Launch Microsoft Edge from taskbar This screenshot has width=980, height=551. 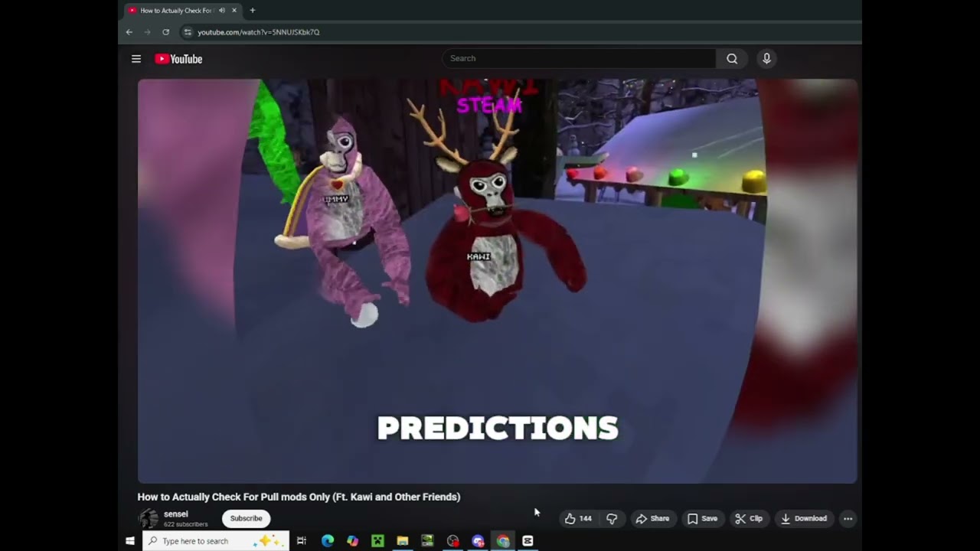(328, 541)
